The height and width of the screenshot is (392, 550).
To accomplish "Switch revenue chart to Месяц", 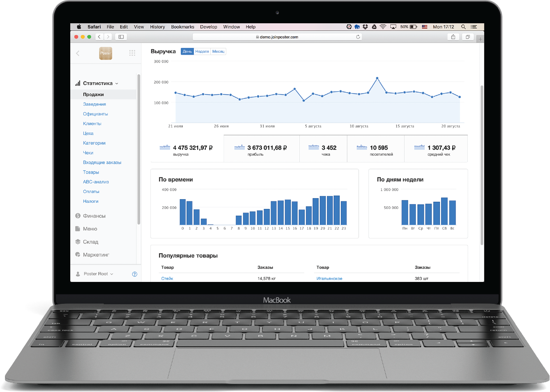I will (x=218, y=51).
